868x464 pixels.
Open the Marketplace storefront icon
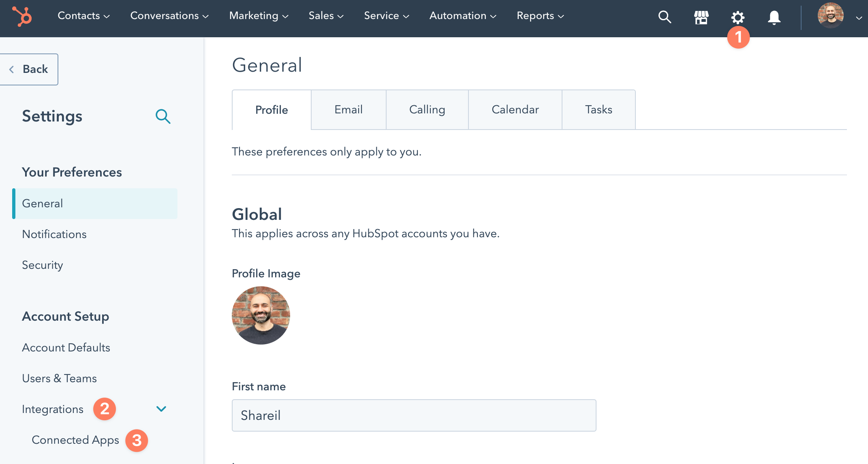[x=701, y=17]
